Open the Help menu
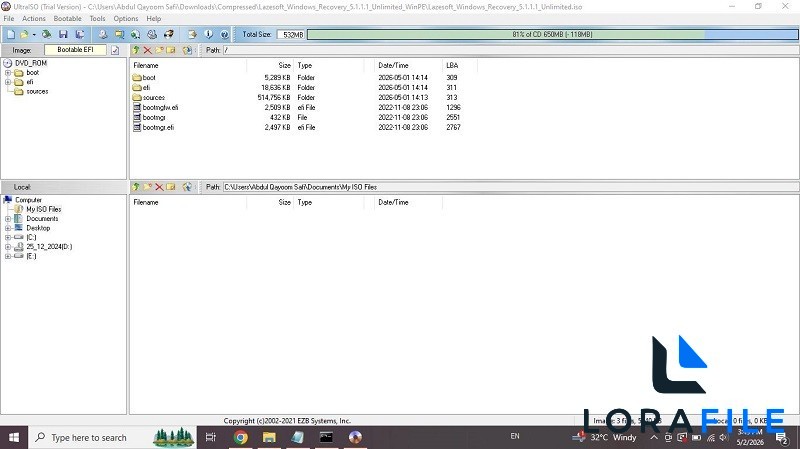Screen dimensions: 800x449 [154, 18]
